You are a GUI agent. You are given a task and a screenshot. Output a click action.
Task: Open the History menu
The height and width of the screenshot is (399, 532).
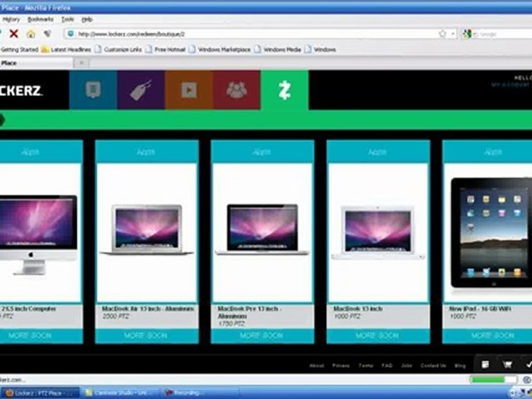tap(11, 19)
